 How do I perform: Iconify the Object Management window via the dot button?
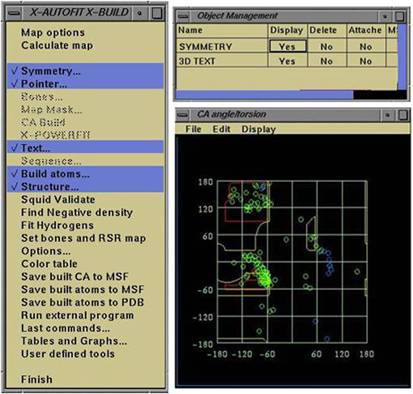(x=385, y=16)
